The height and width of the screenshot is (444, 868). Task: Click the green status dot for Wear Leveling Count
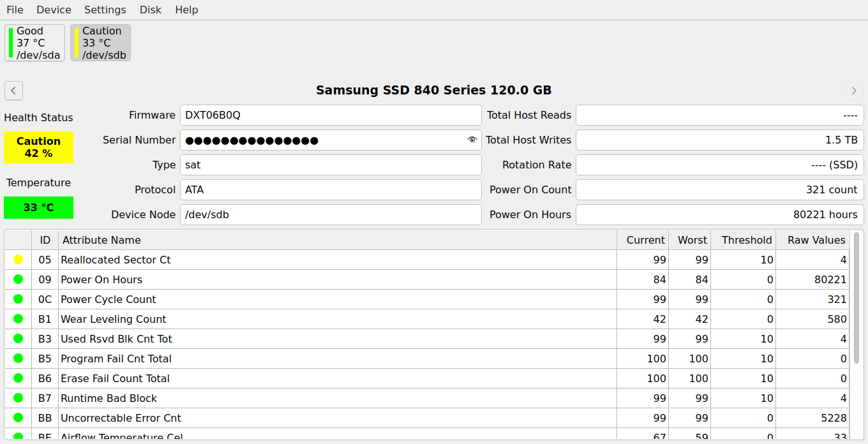coord(18,318)
